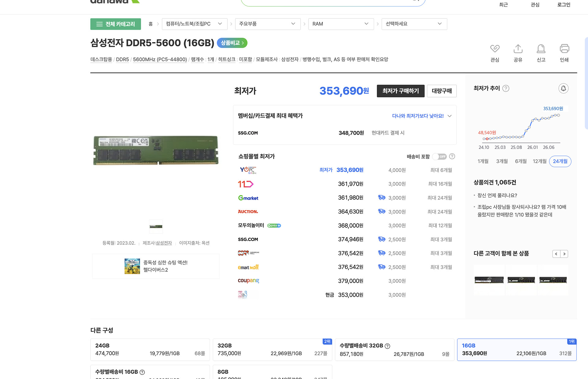Open the KnS cash-price seller logo
The height and width of the screenshot is (379, 588).
point(243,295)
